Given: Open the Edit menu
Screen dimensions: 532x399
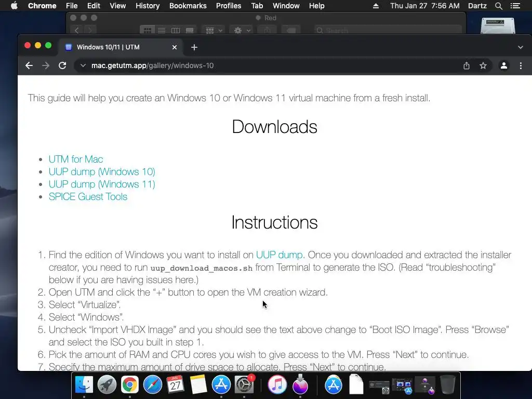Looking at the screenshot, I should (x=94, y=6).
